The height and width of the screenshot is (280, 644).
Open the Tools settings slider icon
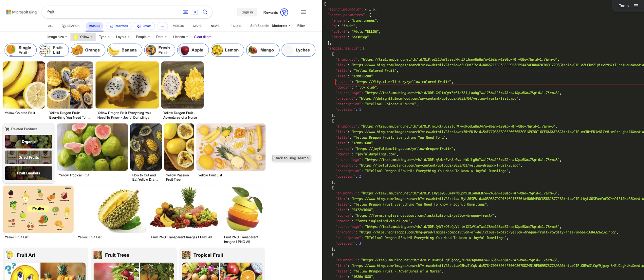click(x=636, y=6)
